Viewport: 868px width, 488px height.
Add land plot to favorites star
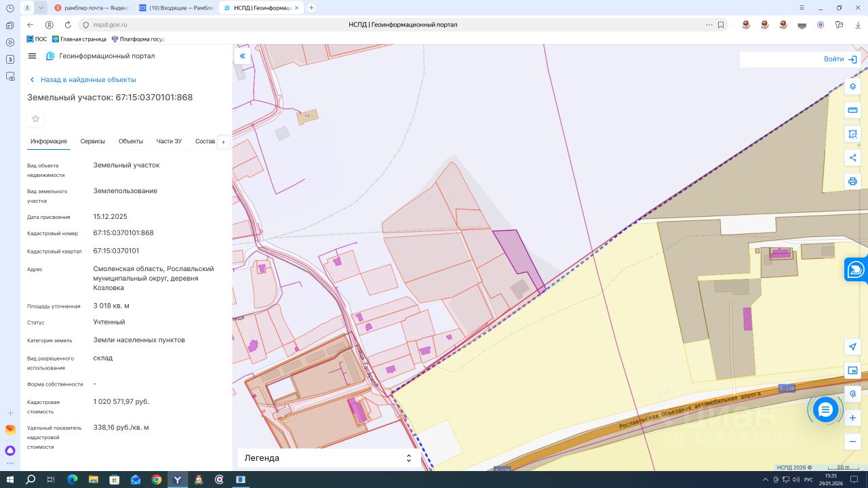(x=36, y=119)
